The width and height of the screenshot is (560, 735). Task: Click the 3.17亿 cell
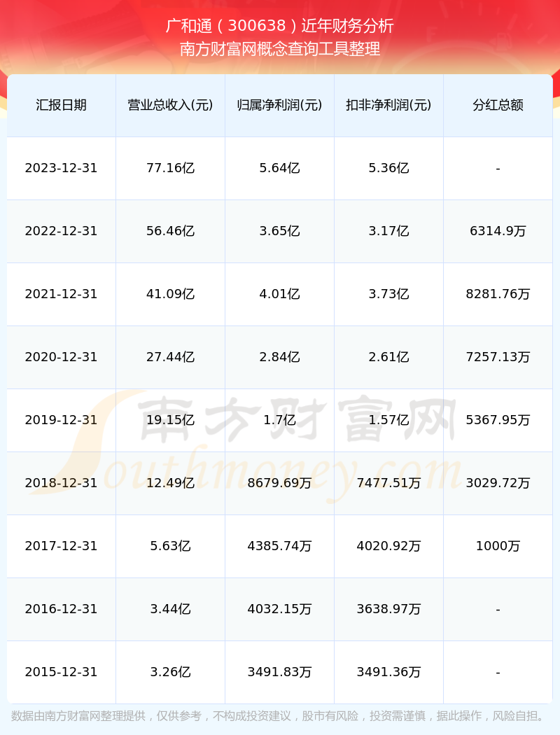(389, 231)
